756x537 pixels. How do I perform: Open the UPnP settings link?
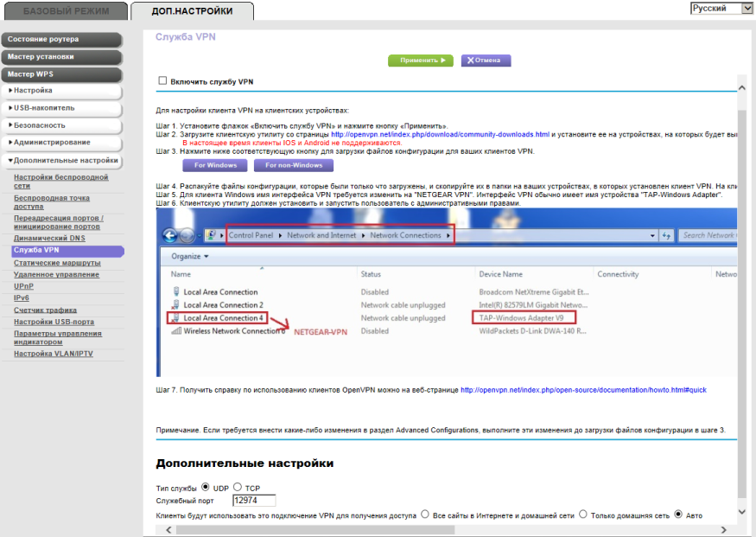click(x=23, y=286)
